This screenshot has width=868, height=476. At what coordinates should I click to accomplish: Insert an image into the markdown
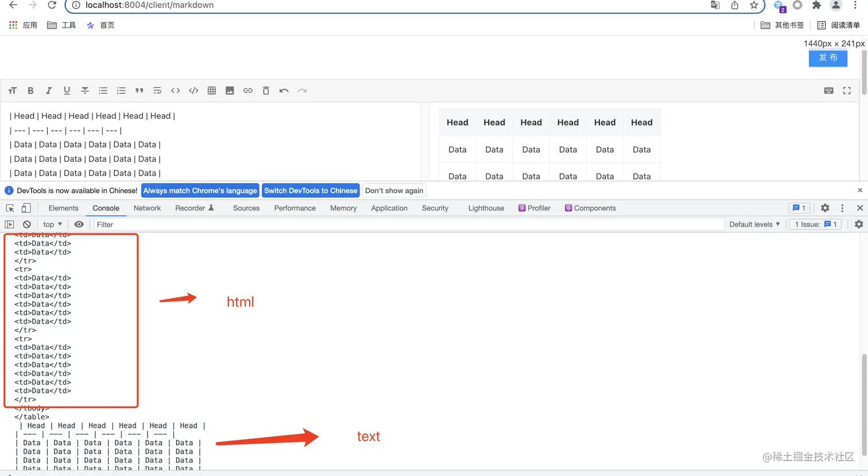click(230, 91)
